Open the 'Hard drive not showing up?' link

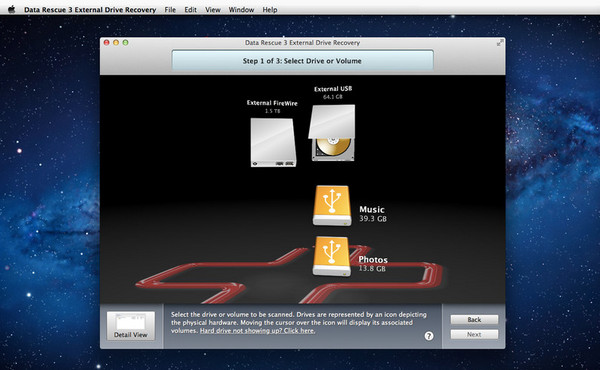pyautogui.click(x=257, y=331)
